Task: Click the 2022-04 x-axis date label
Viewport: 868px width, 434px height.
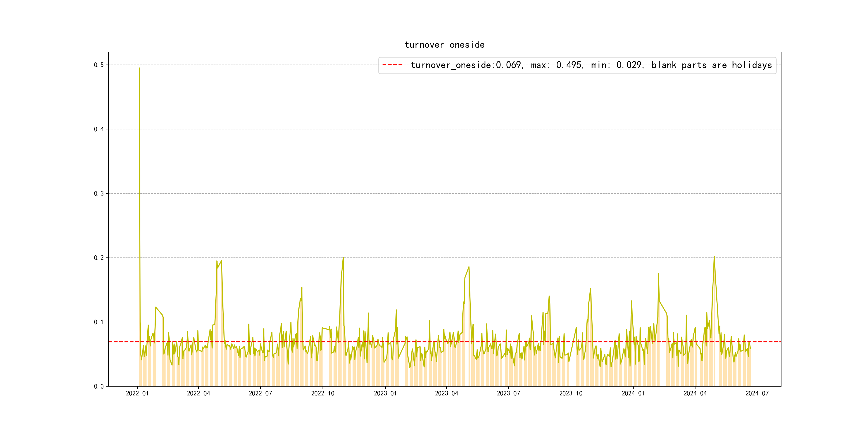Action: [x=199, y=394]
